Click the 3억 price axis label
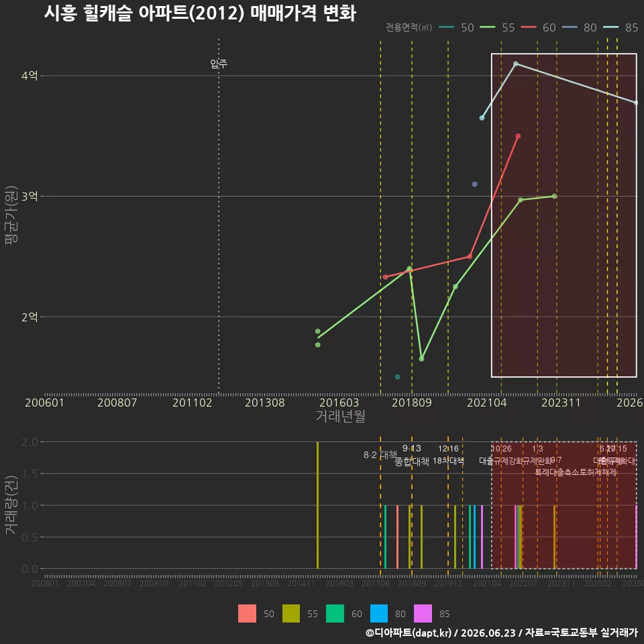This screenshot has height=644, width=644. tap(30, 197)
